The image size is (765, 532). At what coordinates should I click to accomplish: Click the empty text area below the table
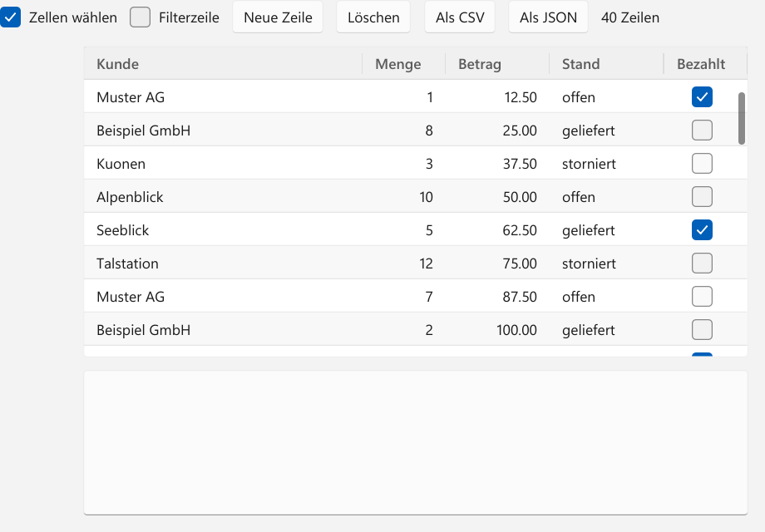click(x=416, y=443)
